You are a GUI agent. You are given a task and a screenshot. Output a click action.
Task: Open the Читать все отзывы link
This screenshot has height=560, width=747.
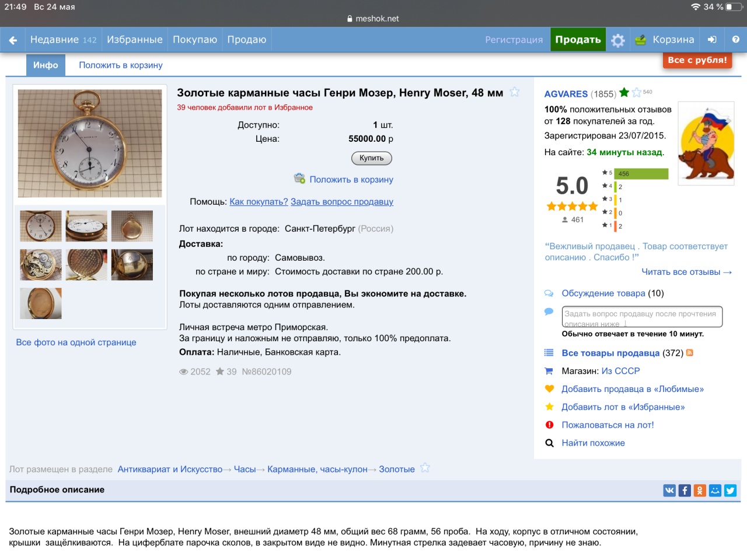(686, 272)
